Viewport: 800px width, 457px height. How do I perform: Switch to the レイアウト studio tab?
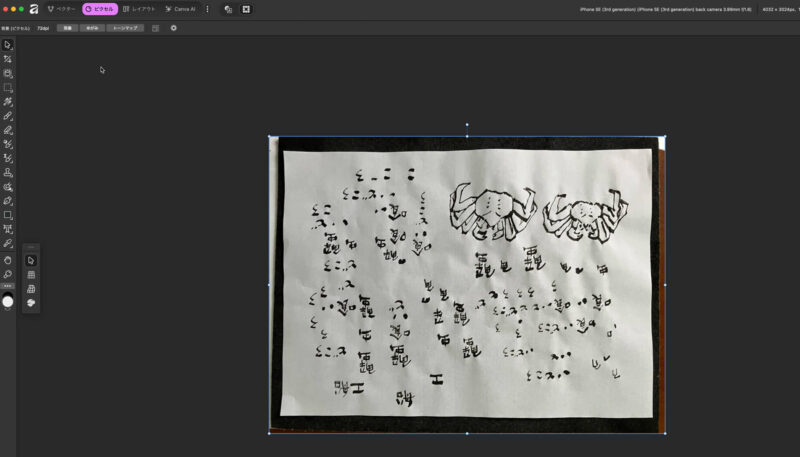click(x=139, y=9)
